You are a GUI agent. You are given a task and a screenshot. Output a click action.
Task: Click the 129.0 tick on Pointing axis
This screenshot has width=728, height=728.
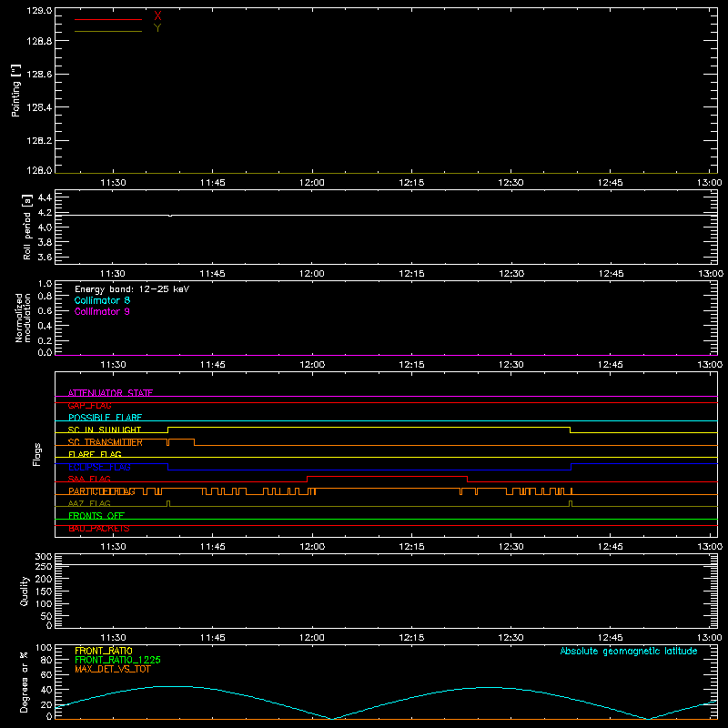click(x=39, y=10)
